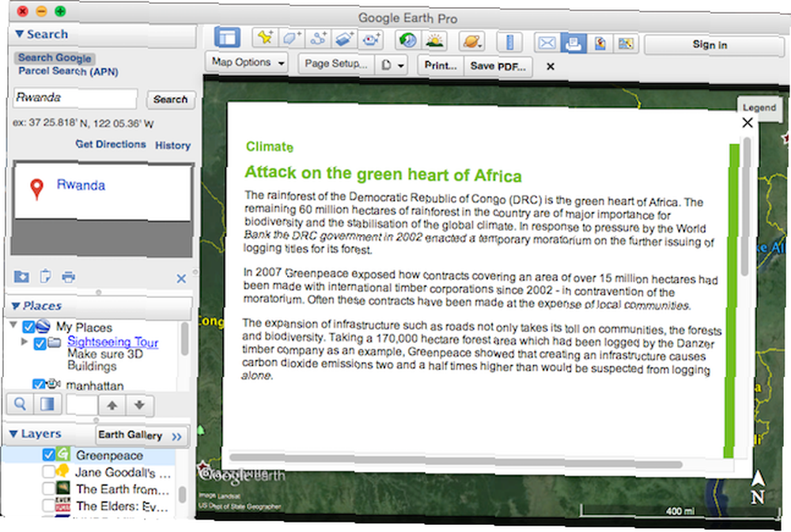Add a placemark with the pushpin icon

tap(265, 37)
